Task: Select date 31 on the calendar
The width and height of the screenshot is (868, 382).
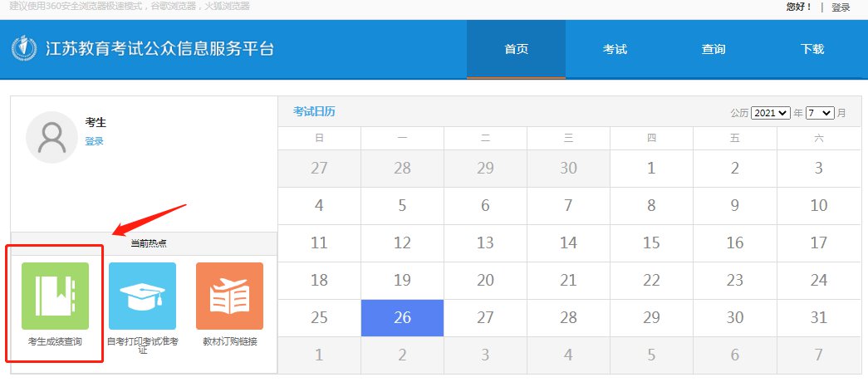Action: coord(818,317)
